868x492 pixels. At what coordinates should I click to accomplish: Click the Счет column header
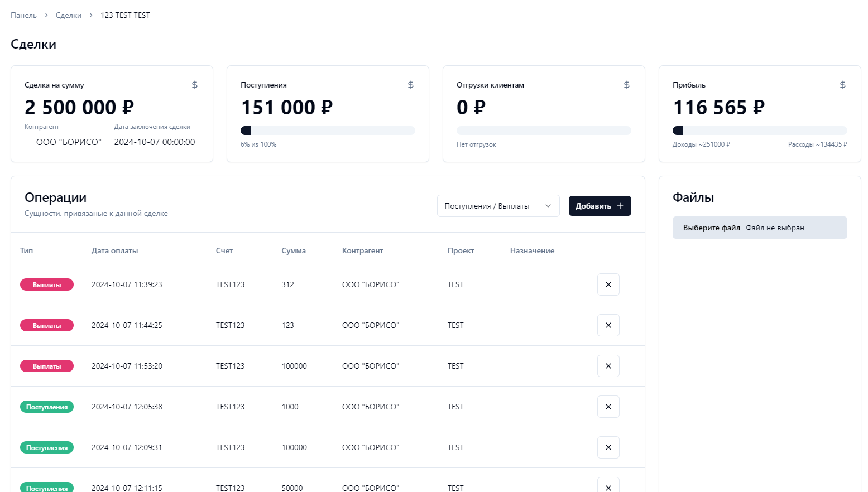point(224,250)
